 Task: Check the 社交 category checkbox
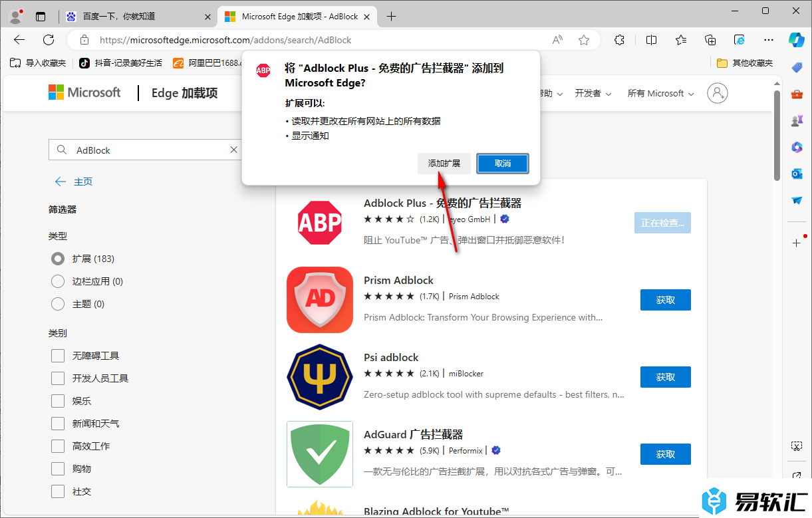pos(58,491)
